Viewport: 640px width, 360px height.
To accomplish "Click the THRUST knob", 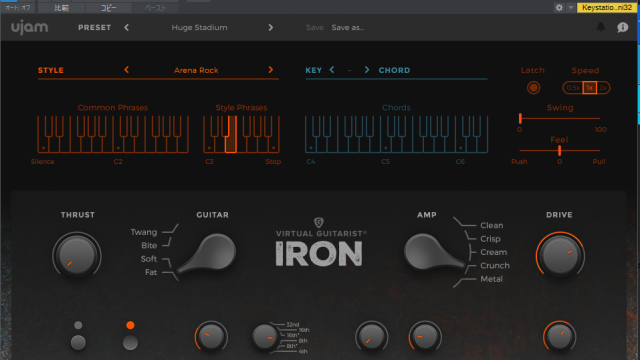I will click(x=77, y=256).
